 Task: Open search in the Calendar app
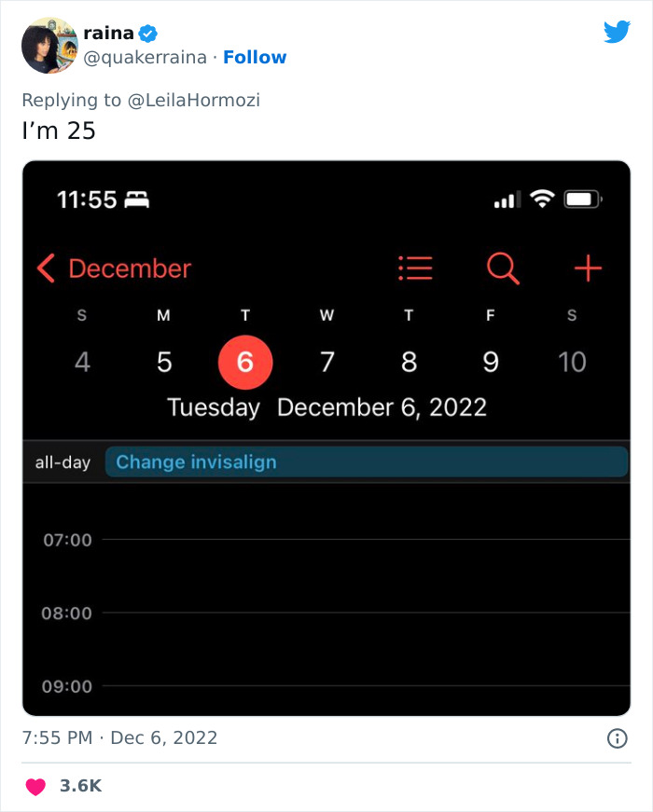click(503, 268)
